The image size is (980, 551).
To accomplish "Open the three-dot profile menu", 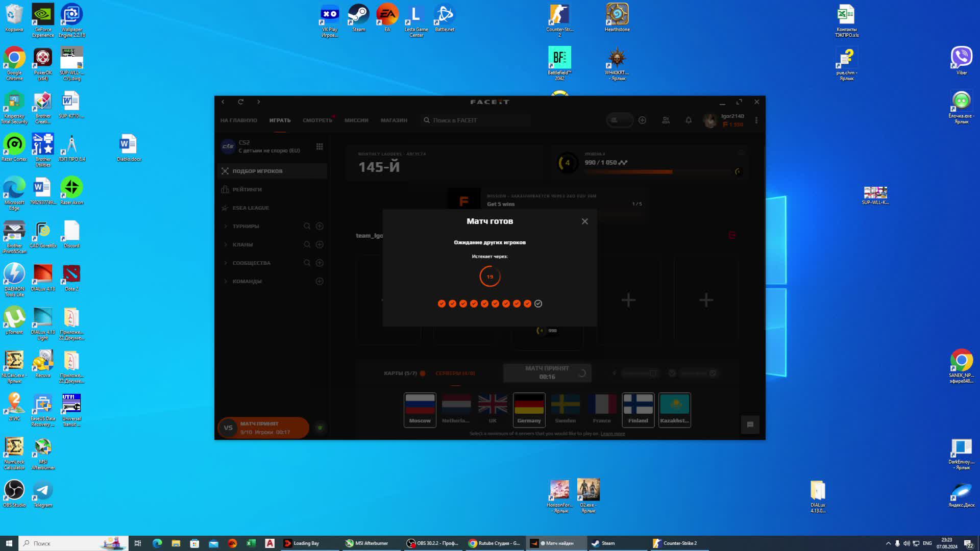I will pos(756,120).
